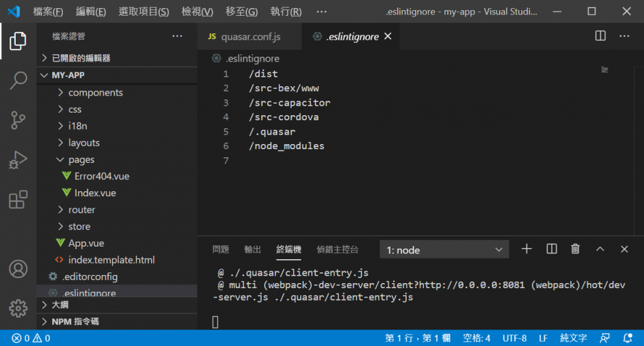Change encoding UTF-8 in status bar
Screen dimensions: 644x346
point(514,338)
